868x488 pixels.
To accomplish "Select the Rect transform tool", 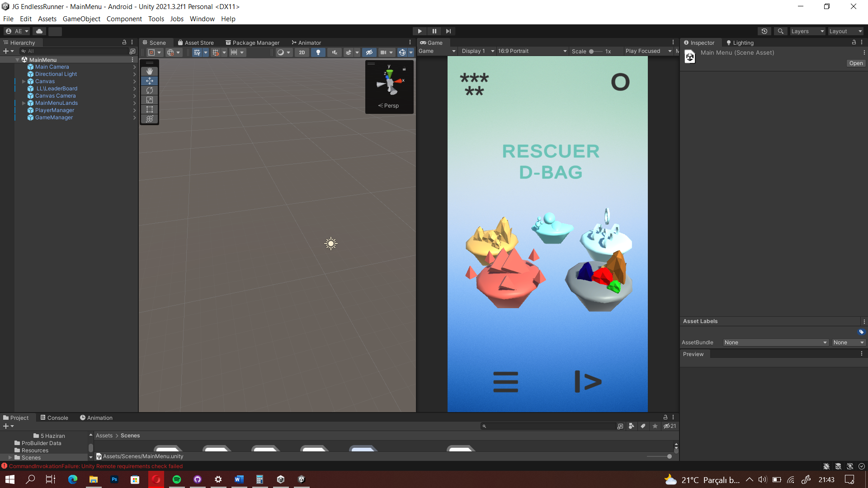I will 150,109.
